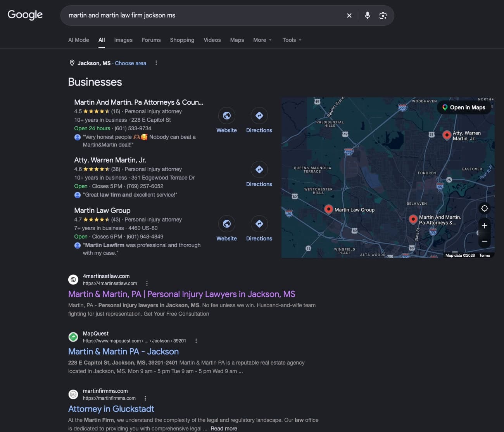This screenshot has width=504, height=432.
Task: Open Martin & Martin, PA Personal Injury Lawyers result
Action: (x=182, y=294)
